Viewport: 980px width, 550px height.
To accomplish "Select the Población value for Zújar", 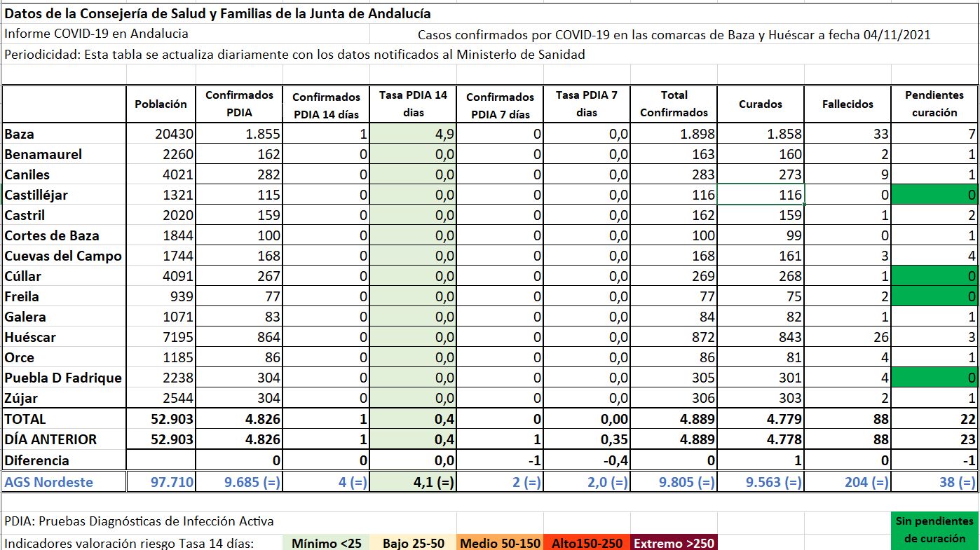I will click(161, 398).
